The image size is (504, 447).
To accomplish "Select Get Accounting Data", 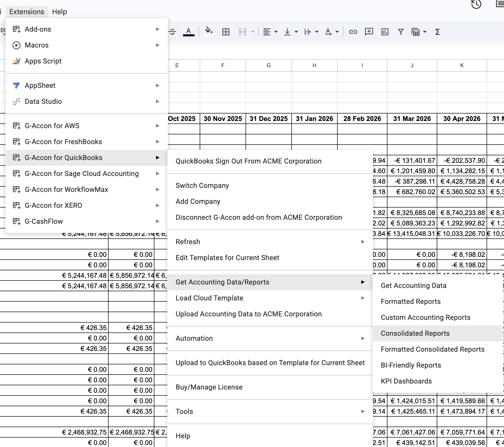I will tap(438, 285).
